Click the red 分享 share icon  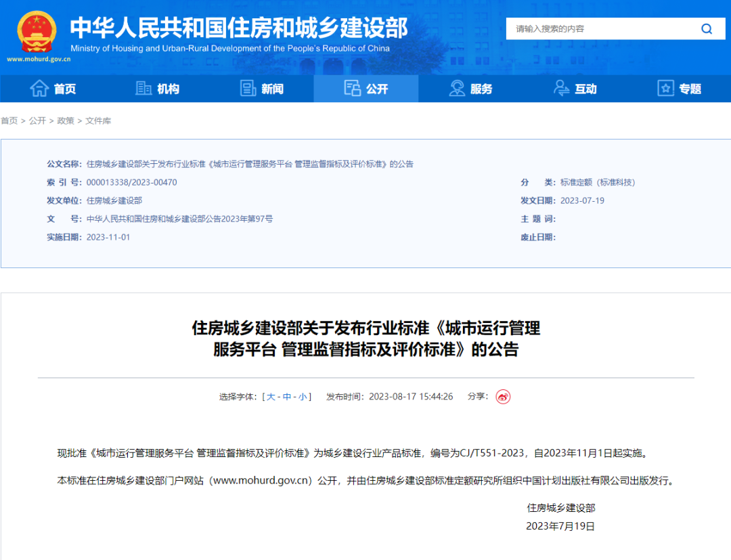click(503, 397)
